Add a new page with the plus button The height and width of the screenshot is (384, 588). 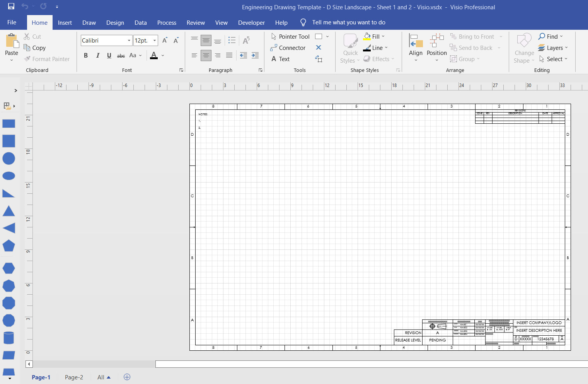click(127, 377)
